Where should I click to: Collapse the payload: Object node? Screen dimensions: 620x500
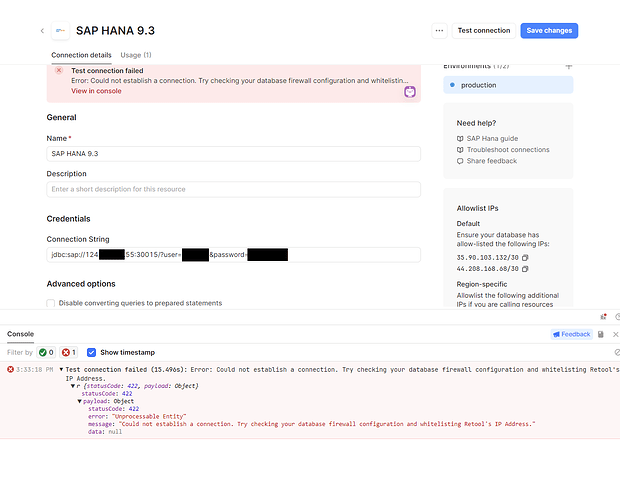point(79,401)
